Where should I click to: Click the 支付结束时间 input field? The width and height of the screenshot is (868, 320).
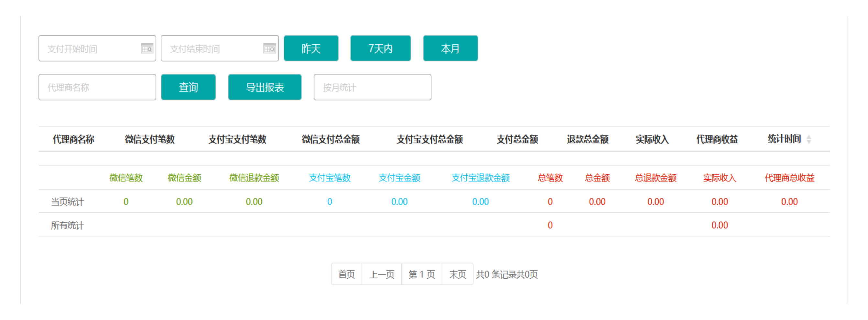pyautogui.click(x=220, y=48)
